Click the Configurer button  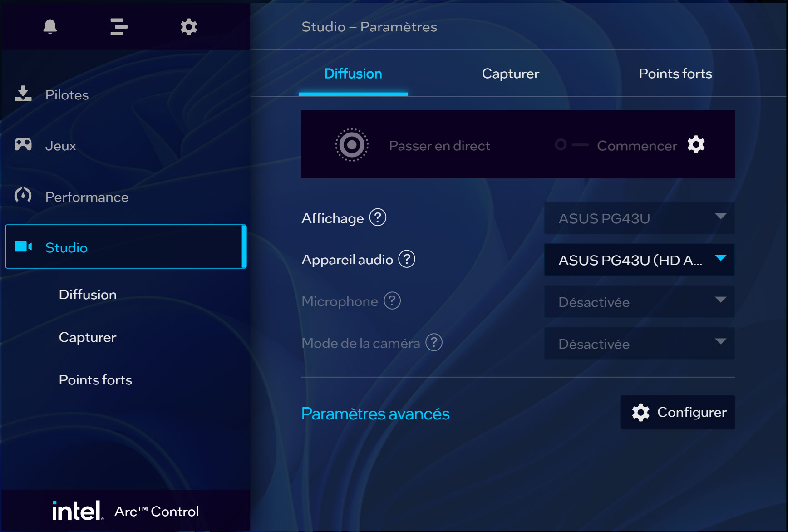678,412
